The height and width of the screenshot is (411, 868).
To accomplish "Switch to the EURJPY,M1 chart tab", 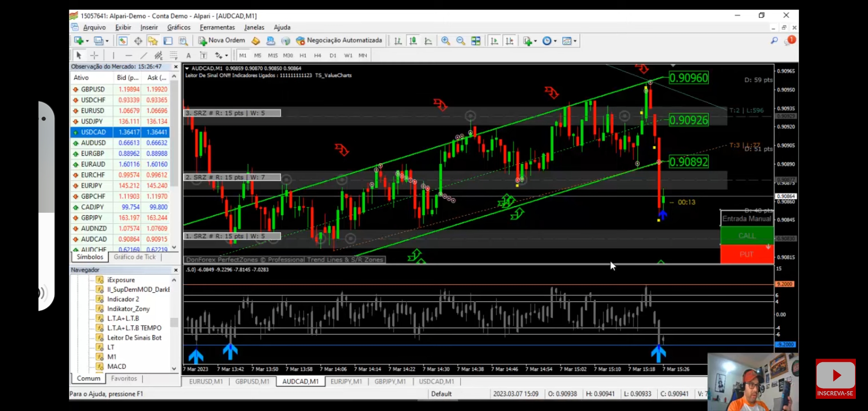I will point(346,381).
